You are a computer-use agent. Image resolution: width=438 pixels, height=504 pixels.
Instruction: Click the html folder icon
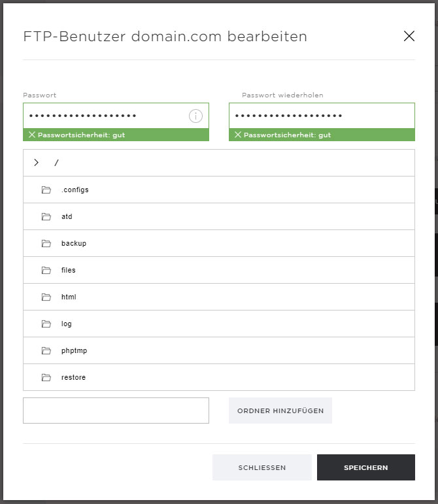(46, 297)
